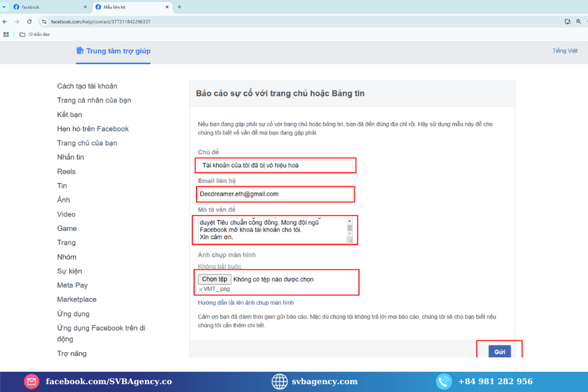Submit the form with Gửi button
The image size is (588, 392).
[x=500, y=351]
